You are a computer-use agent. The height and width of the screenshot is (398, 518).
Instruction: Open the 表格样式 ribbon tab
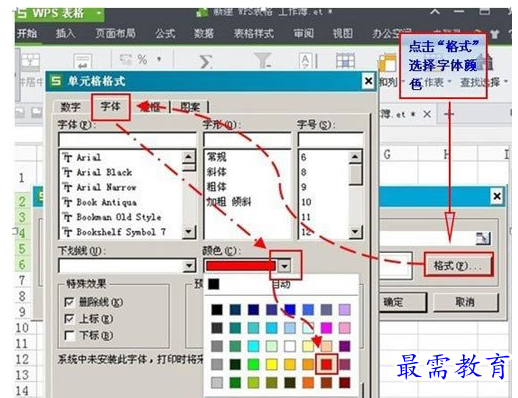pos(254,33)
